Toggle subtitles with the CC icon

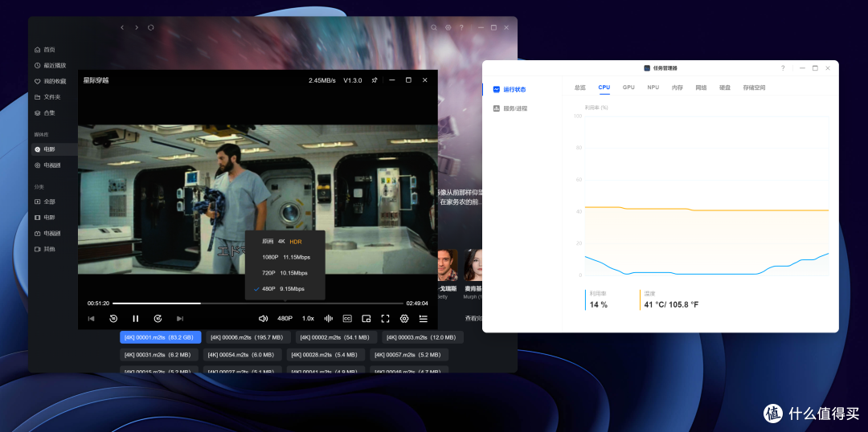coord(347,319)
